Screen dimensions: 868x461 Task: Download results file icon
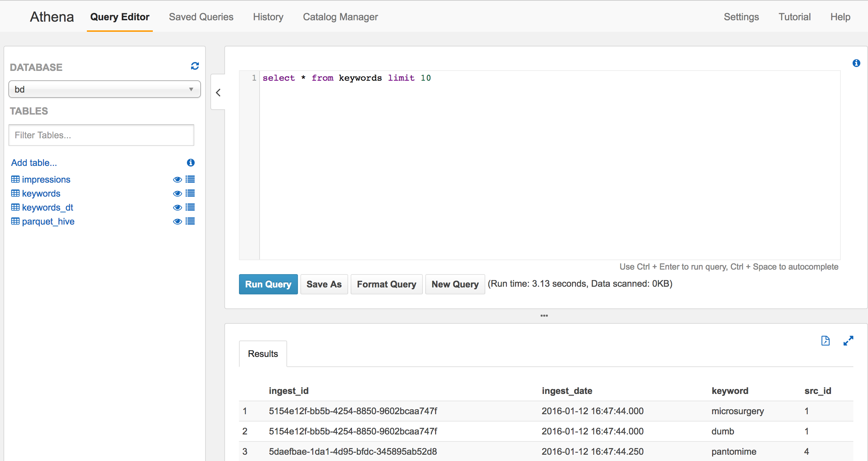(825, 341)
